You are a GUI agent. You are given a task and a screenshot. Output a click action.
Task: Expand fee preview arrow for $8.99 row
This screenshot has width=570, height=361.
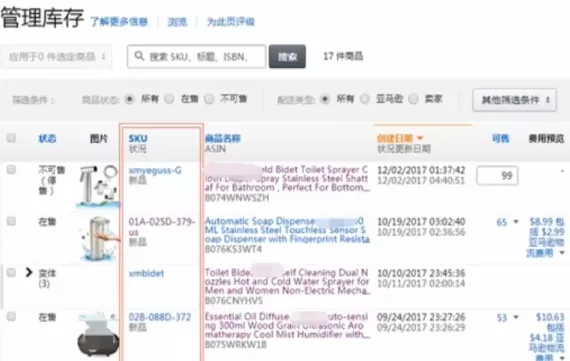click(x=562, y=252)
